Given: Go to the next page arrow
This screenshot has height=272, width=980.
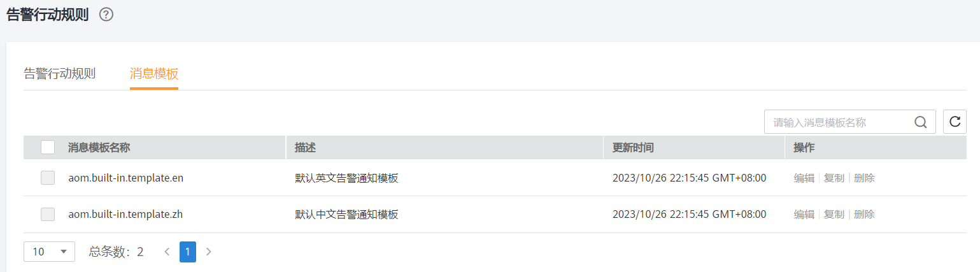Looking at the screenshot, I should [208, 252].
